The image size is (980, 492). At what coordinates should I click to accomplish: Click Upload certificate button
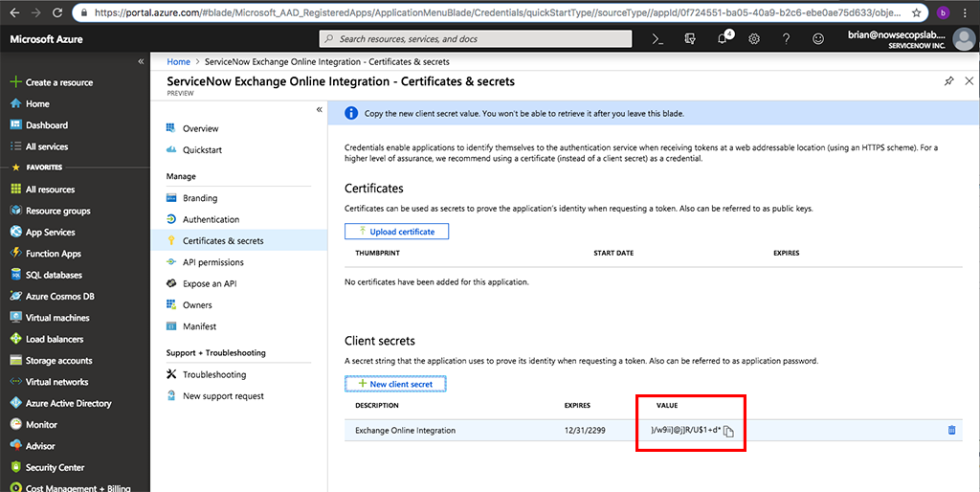(x=396, y=232)
